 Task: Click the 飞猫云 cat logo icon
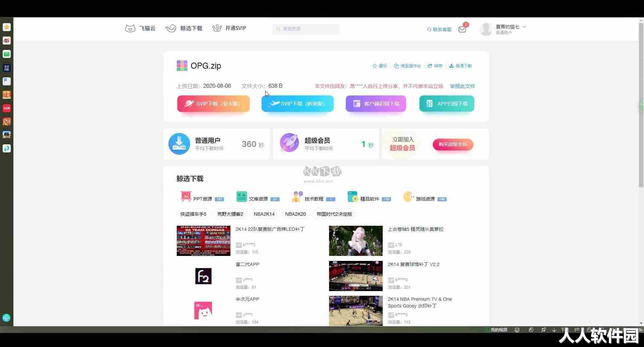coord(130,28)
